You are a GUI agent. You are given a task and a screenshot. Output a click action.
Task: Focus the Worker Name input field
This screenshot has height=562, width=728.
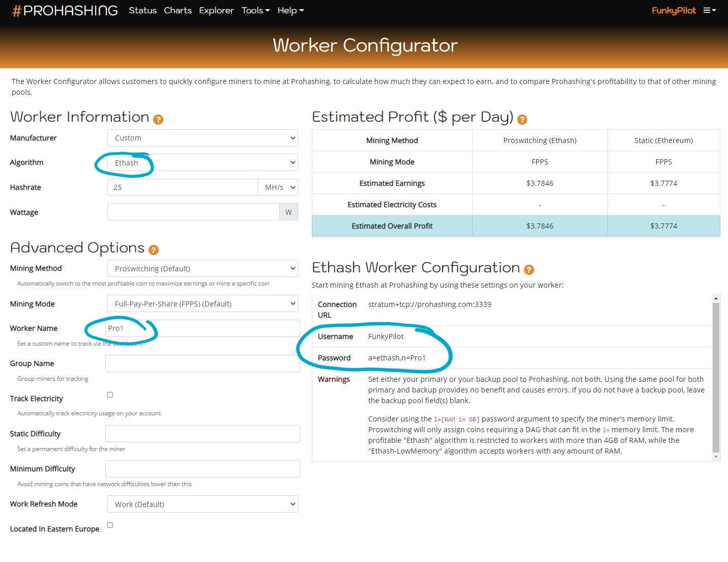coord(202,328)
